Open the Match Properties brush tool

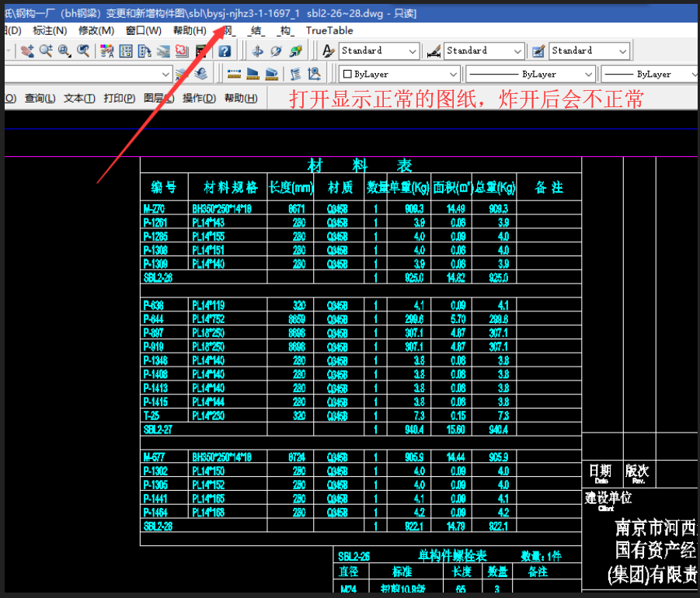[x=106, y=51]
